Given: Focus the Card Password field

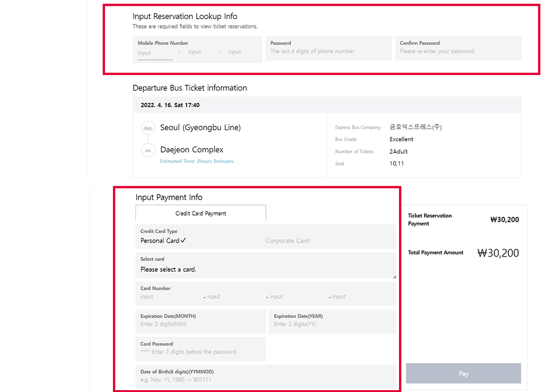Looking at the screenshot, I should [201, 349].
